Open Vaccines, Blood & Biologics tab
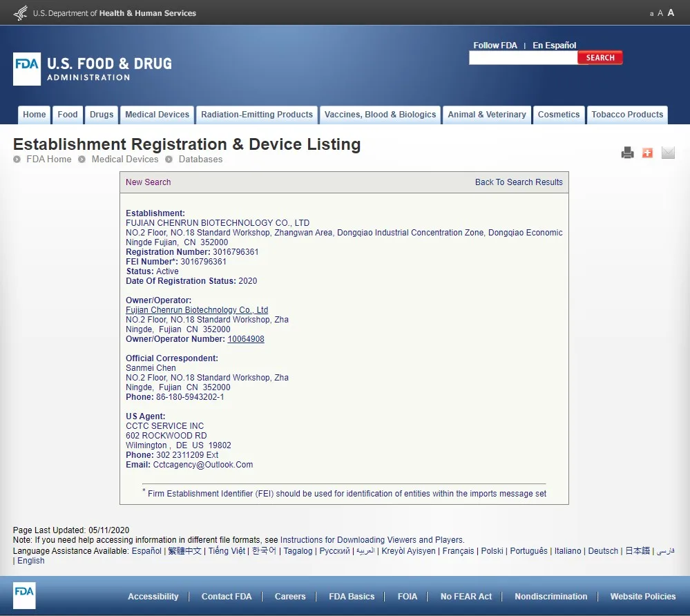 [x=380, y=115]
